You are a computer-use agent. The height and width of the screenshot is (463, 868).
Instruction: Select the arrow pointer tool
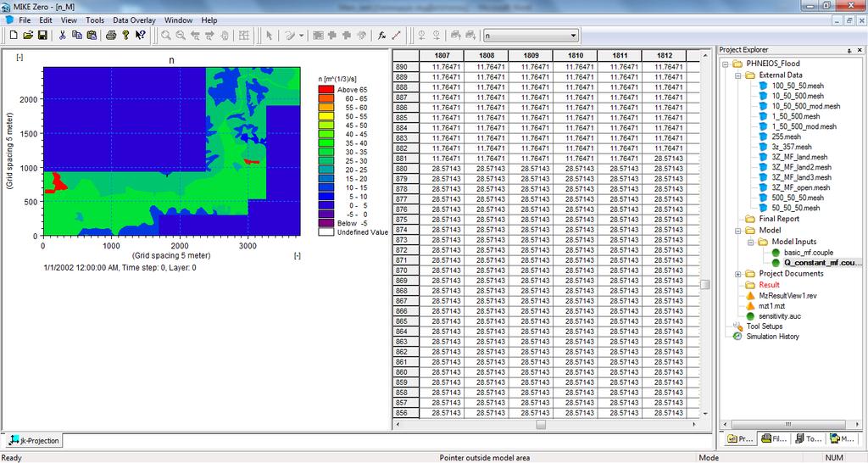[269, 35]
